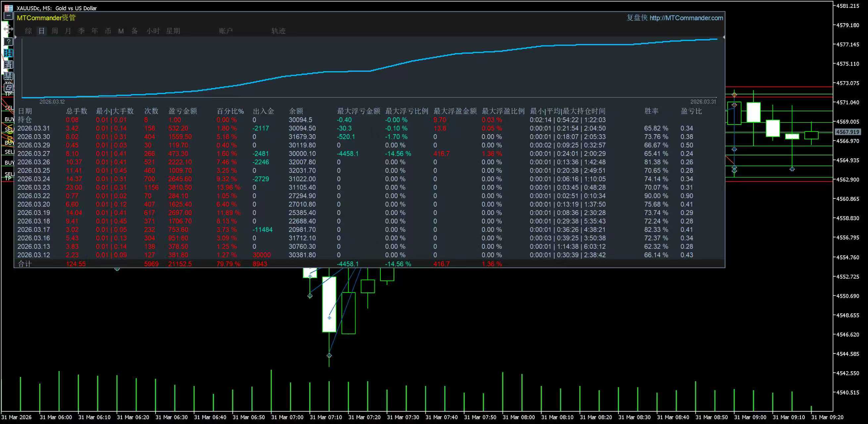This screenshot has width=868, height=424.
Task: Open the question mark help icon
Action: coord(8,41)
